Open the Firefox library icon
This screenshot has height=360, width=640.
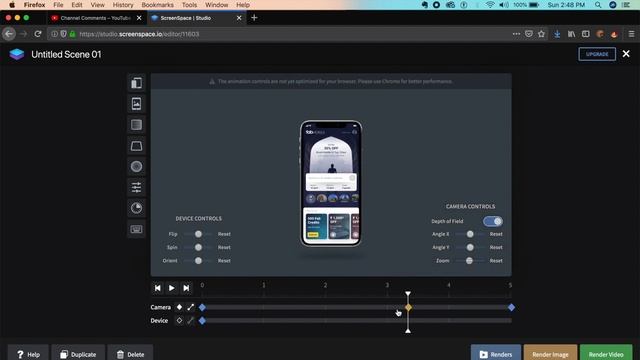(x=571, y=34)
